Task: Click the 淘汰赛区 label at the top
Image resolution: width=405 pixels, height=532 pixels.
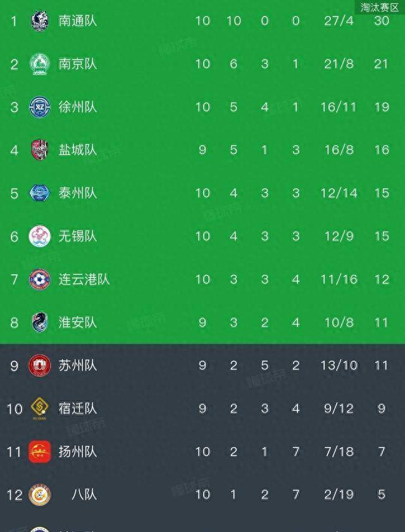Action: click(x=380, y=8)
